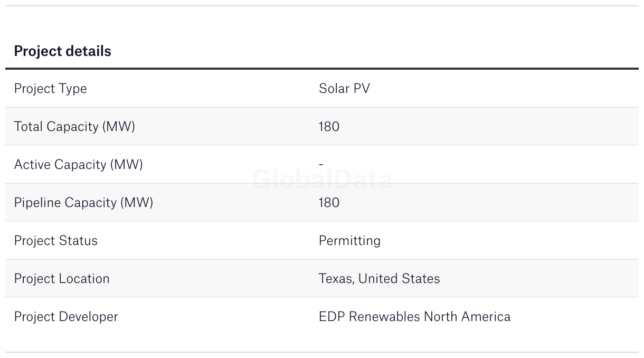644x358 pixels.
Task: Select the "Total Capacity (MW)" label
Action: coord(74,127)
